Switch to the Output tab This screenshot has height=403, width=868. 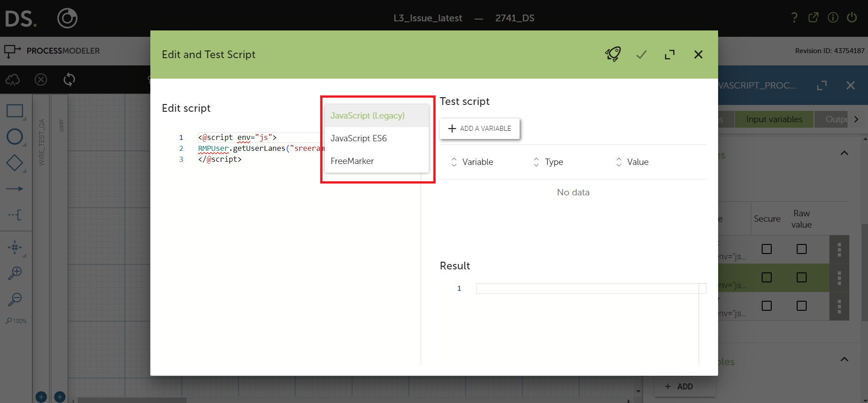tap(831, 119)
